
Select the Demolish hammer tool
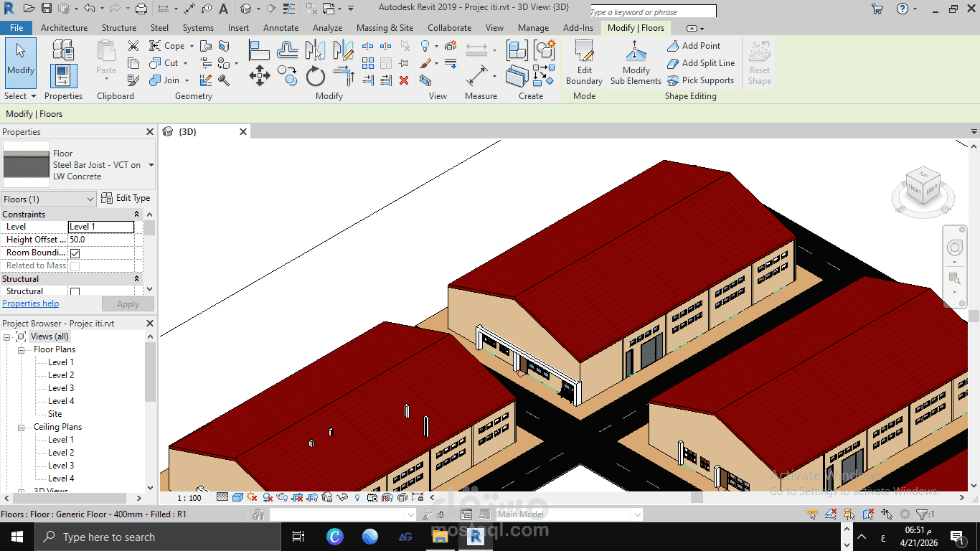[223, 80]
